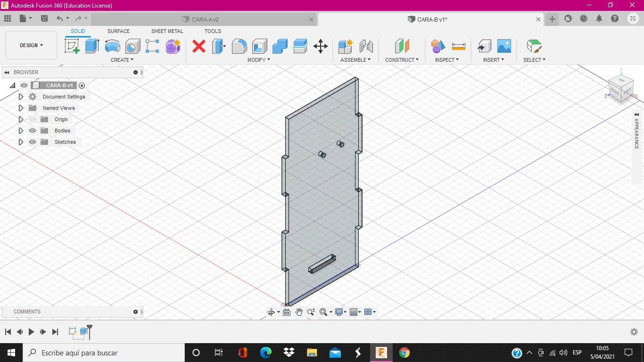The image size is (644, 362).
Task: Switch to the CARA-A v2 document tab
Action: click(x=203, y=19)
